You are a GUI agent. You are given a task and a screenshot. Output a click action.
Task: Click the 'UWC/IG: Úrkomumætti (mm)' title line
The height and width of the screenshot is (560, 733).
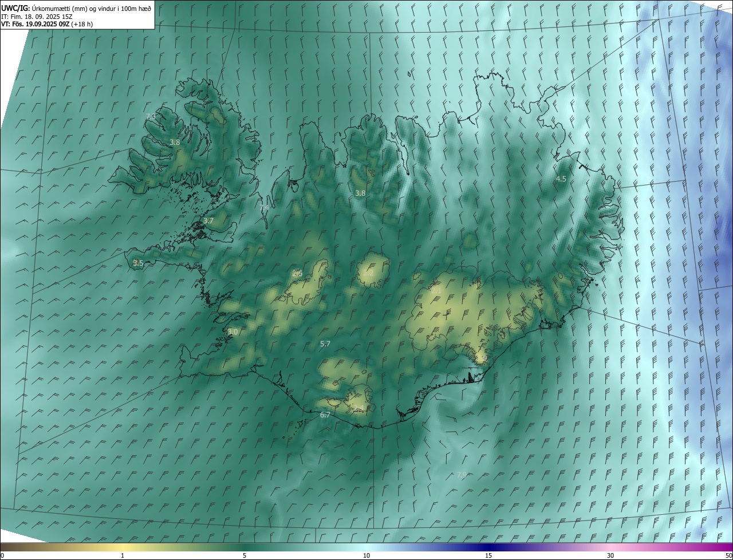pyautogui.click(x=76, y=8)
